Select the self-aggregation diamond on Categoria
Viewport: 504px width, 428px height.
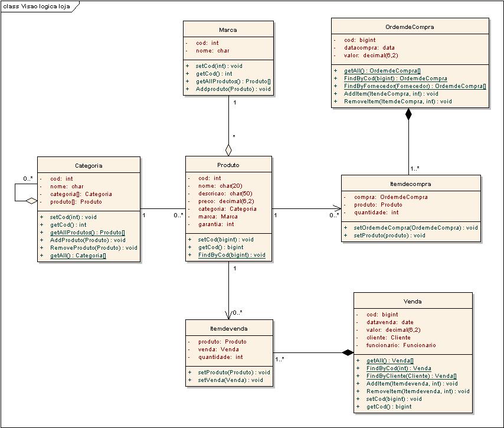tap(31, 201)
